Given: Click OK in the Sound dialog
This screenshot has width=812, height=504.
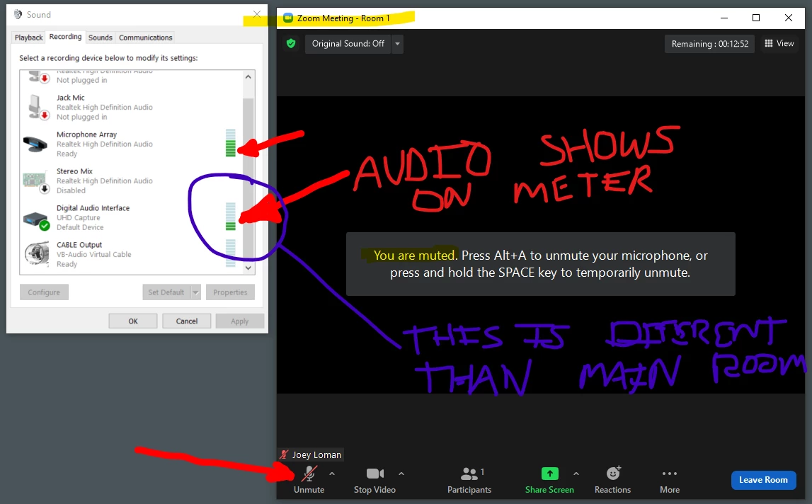Looking at the screenshot, I should (x=133, y=321).
